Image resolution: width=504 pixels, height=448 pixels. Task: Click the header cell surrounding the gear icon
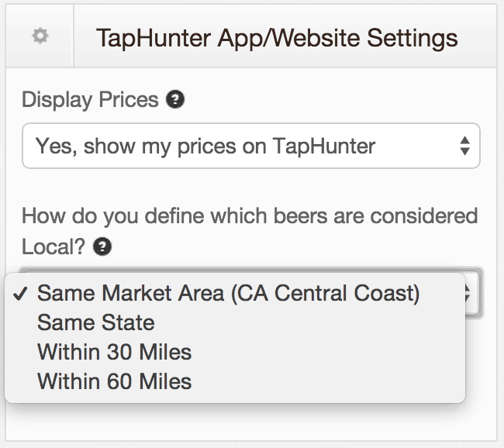coord(40,36)
